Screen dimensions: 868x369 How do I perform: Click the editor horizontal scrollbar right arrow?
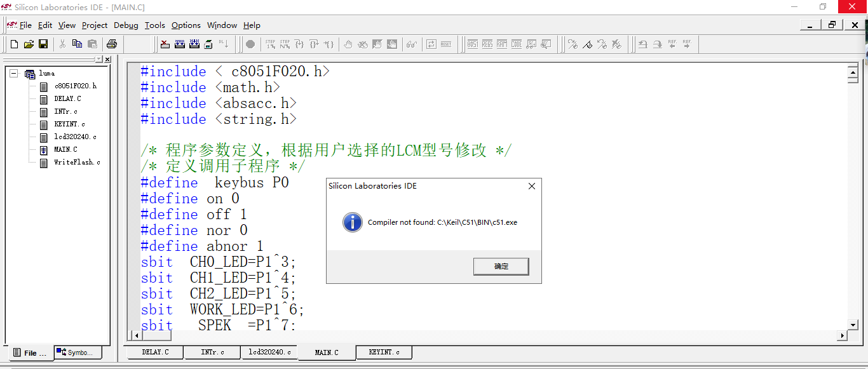click(843, 335)
